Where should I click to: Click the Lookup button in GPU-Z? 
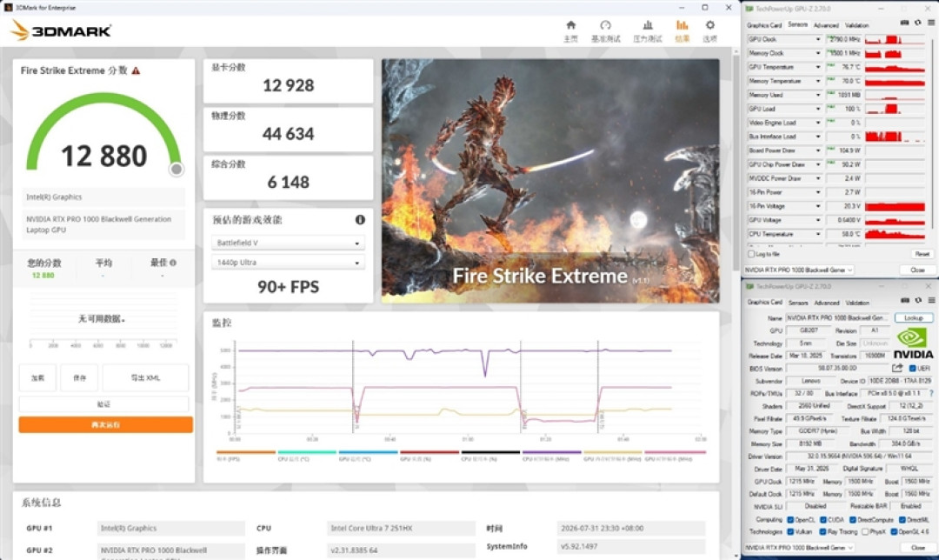pyautogui.click(x=913, y=317)
